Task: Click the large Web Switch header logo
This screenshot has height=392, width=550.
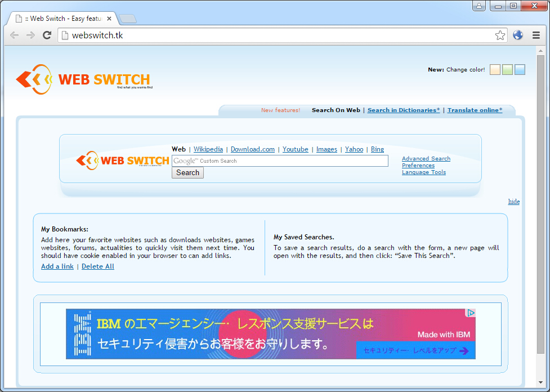Action: pos(84,79)
